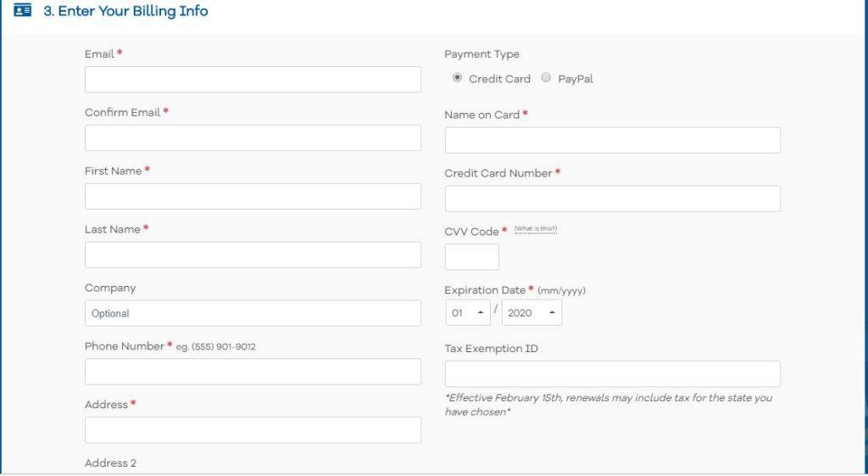Focus the Tax Exemption ID field
The height and width of the screenshot is (476, 868).
612,374
